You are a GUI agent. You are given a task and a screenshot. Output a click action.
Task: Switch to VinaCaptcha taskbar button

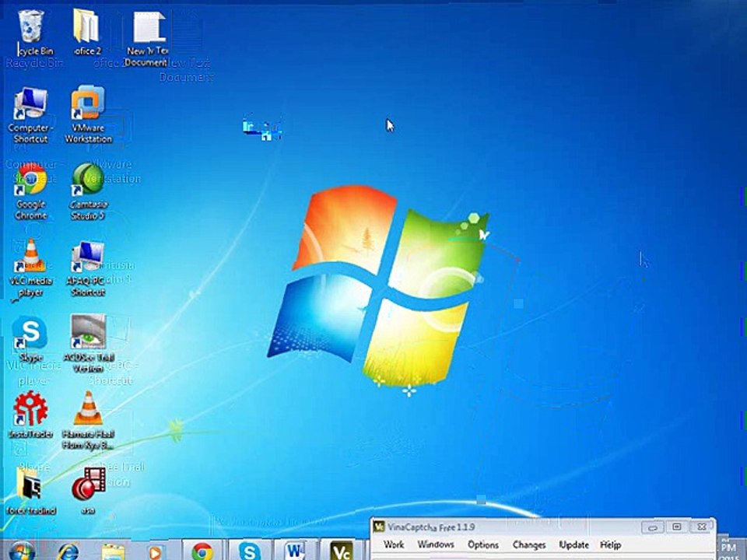click(x=342, y=551)
